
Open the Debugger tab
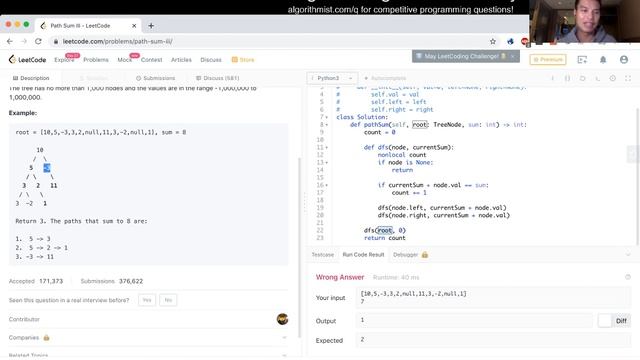(405, 255)
